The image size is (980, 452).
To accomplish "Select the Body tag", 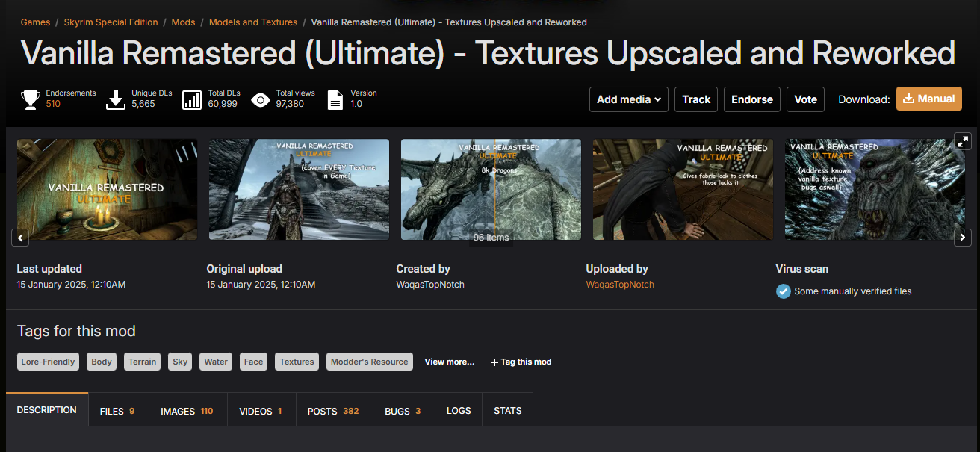I will tap(102, 362).
